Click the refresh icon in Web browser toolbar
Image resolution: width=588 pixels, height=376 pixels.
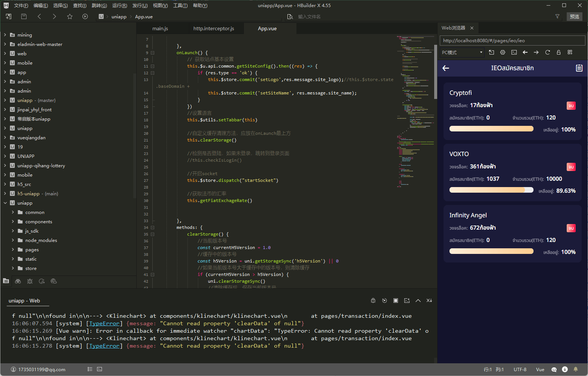pyautogui.click(x=547, y=52)
